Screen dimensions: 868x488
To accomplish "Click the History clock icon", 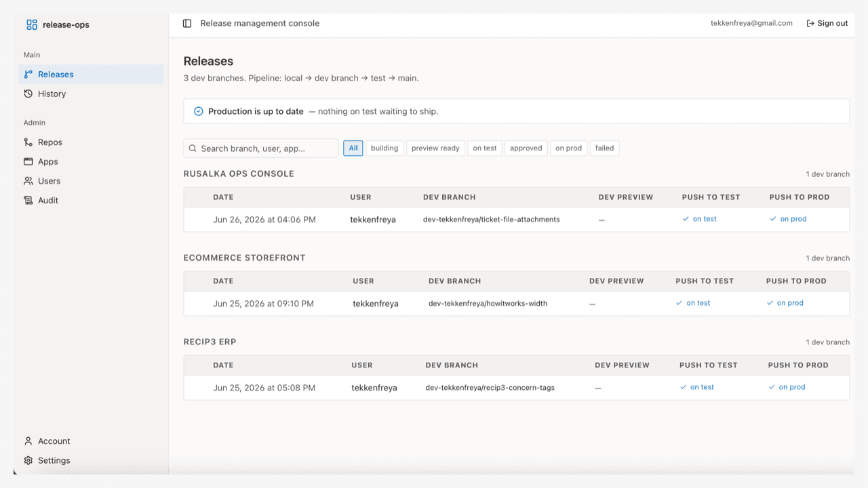I will (x=28, y=94).
